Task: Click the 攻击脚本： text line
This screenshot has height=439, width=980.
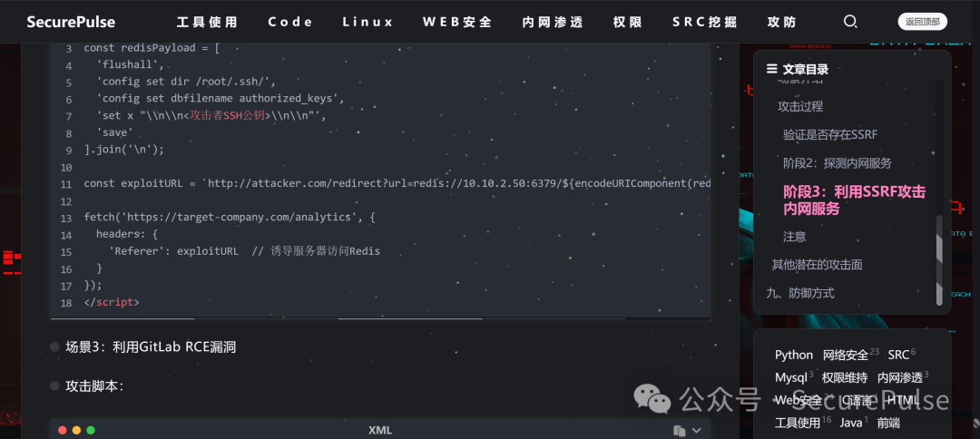Action: tap(95, 385)
